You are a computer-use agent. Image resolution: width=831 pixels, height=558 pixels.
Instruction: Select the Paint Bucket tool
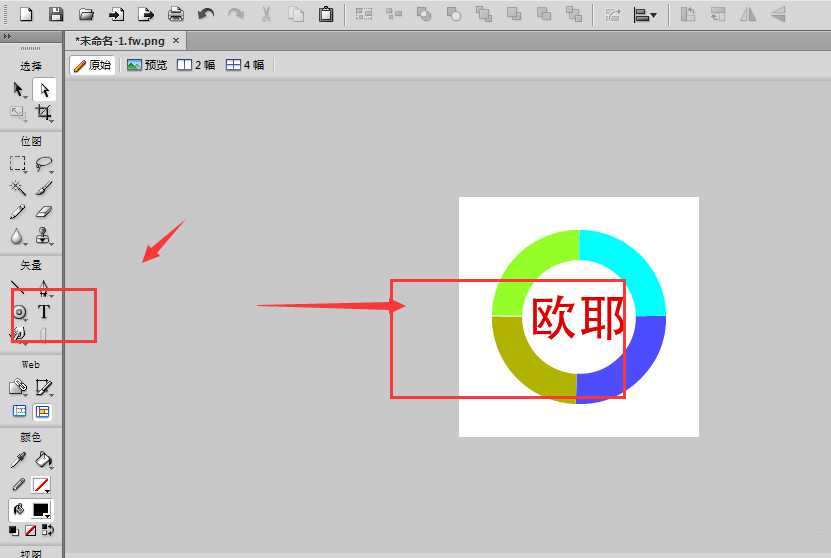tap(44, 460)
